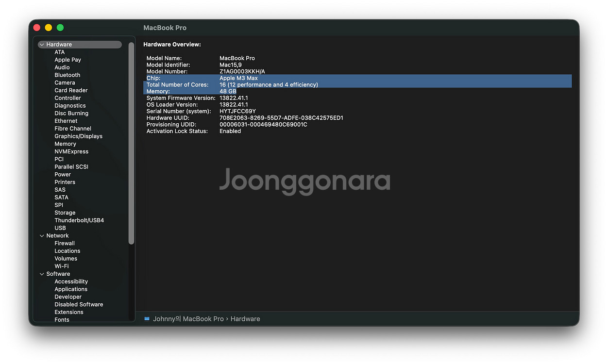Select Thunderbolt/USB4 in sidebar

pyautogui.click(x=79, y=220)
